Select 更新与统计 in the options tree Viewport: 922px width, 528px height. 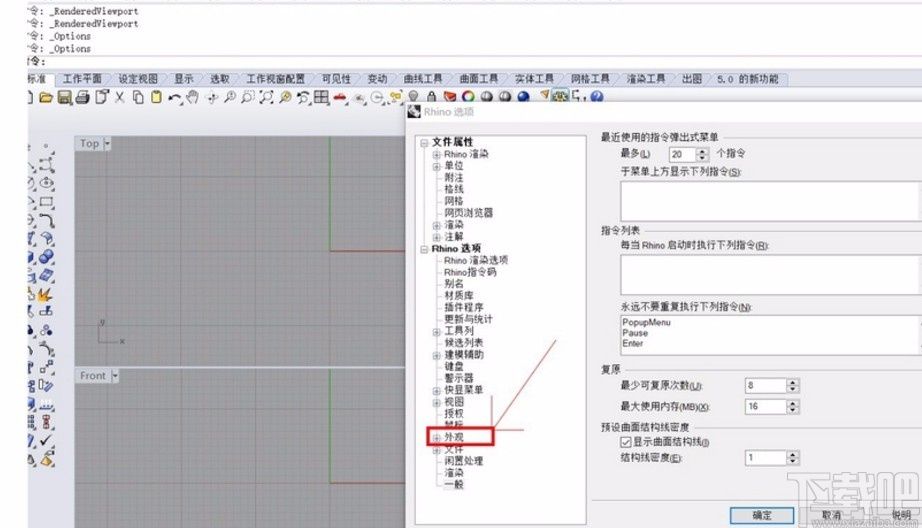(x=468, y=319)
